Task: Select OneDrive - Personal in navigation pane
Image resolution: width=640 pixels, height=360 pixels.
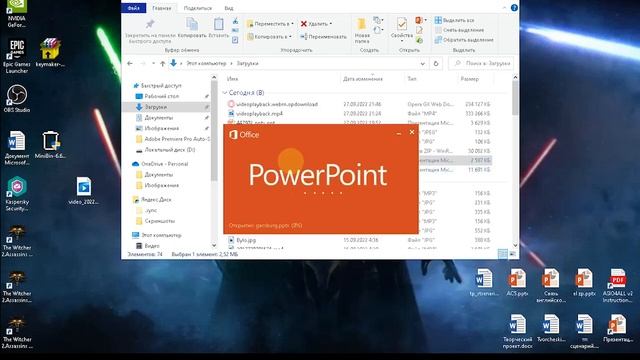Action: click(x=160, y=164)
